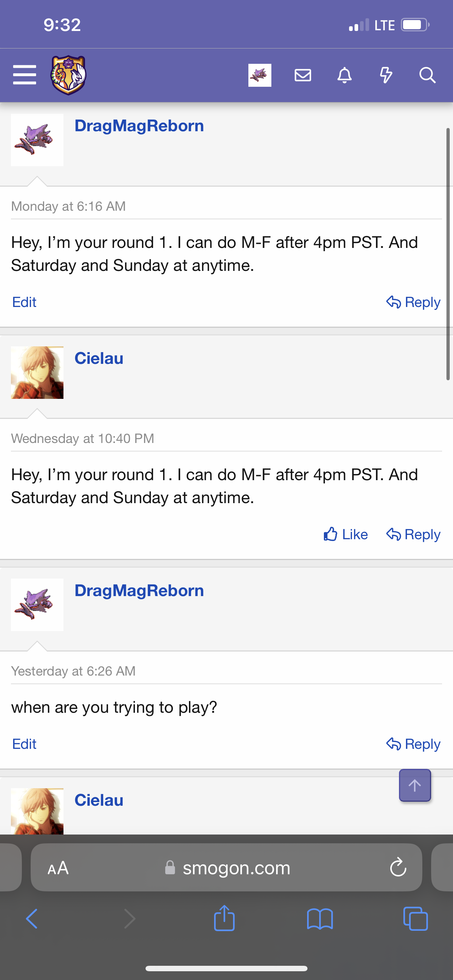Tap the smogon.com address bar

[236, 868]
